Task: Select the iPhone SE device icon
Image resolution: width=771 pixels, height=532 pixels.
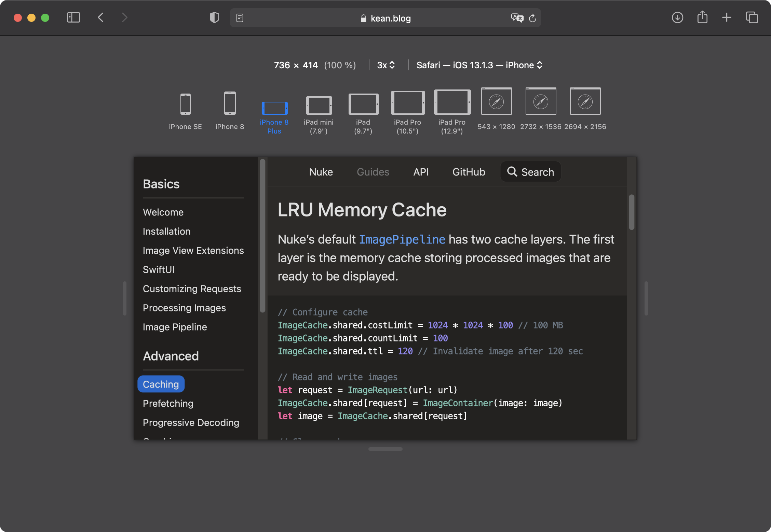Action: click(185, 104)
